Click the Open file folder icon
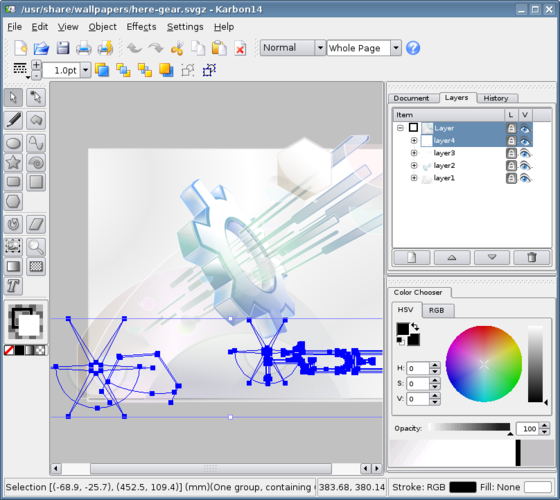This screenshot has width=560, height=500. 41,48
